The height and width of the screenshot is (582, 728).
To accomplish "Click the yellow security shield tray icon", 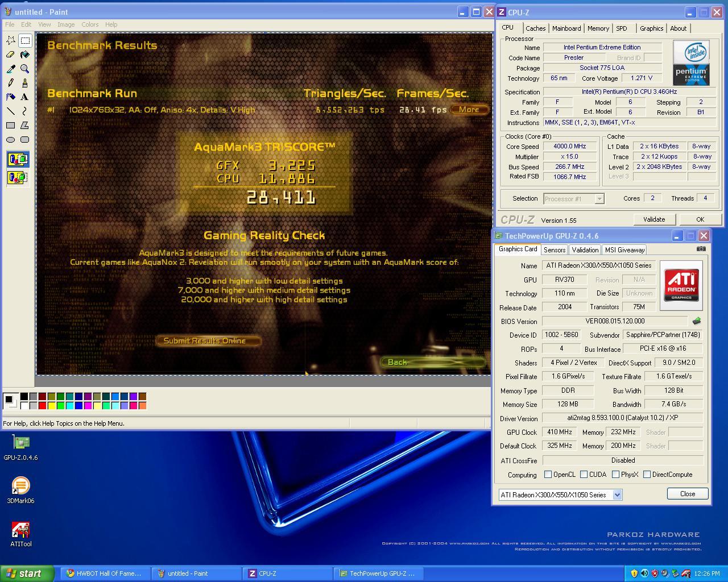I will click(634, 573).
